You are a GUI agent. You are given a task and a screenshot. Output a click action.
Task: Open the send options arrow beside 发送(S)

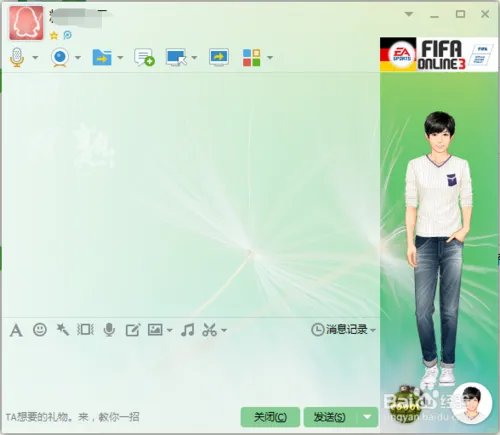click(x=367, y=417)
